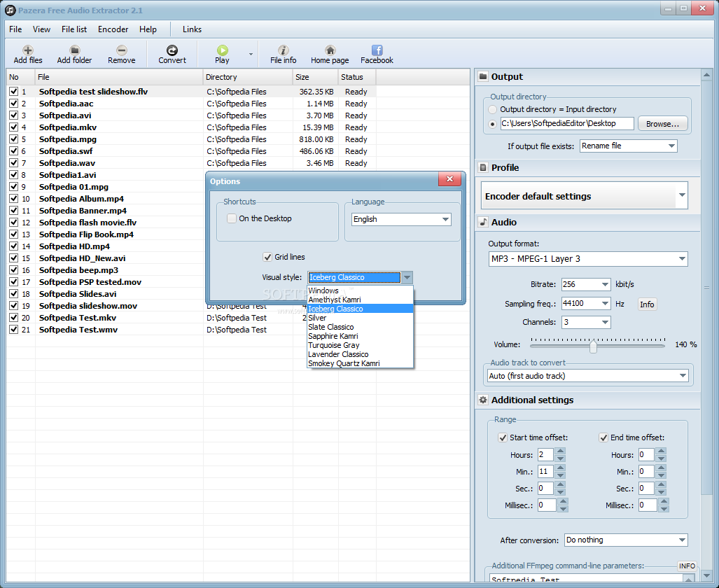Select Amethyst Kamri visual style

360,300
